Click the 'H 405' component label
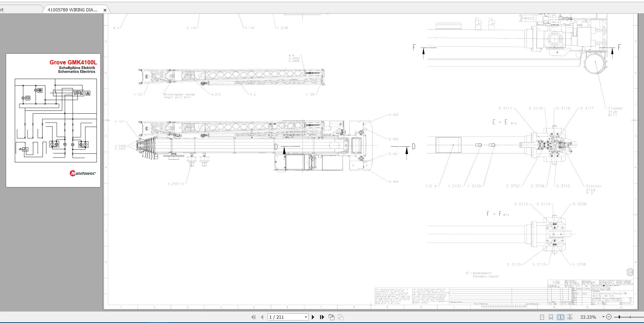644x323 pixels. pos(394,115)
